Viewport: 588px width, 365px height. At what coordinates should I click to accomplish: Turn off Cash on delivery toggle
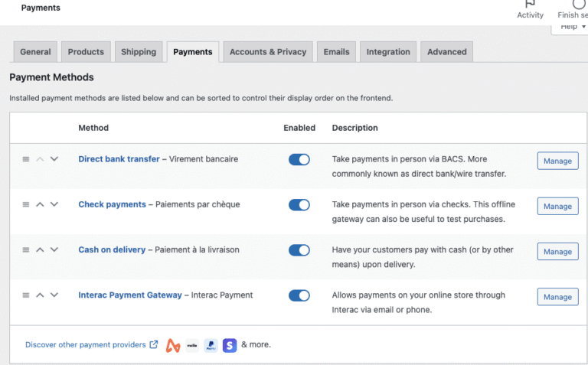[299, 250]
